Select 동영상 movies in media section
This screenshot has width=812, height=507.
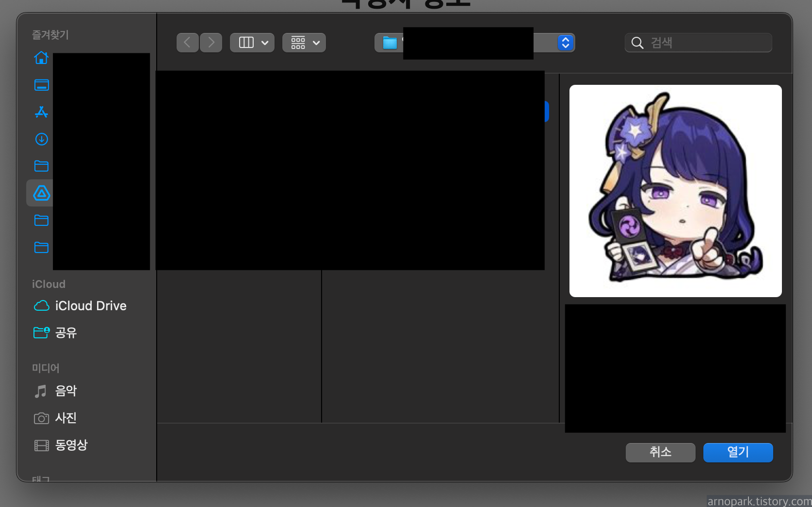coord(61,445)
